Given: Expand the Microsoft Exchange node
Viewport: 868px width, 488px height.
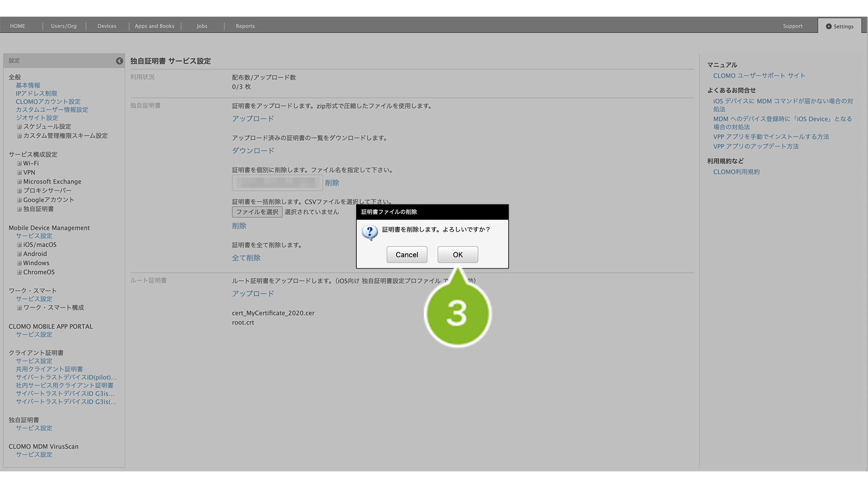Looking at the screenshot, I should click(x=20, y=182).
